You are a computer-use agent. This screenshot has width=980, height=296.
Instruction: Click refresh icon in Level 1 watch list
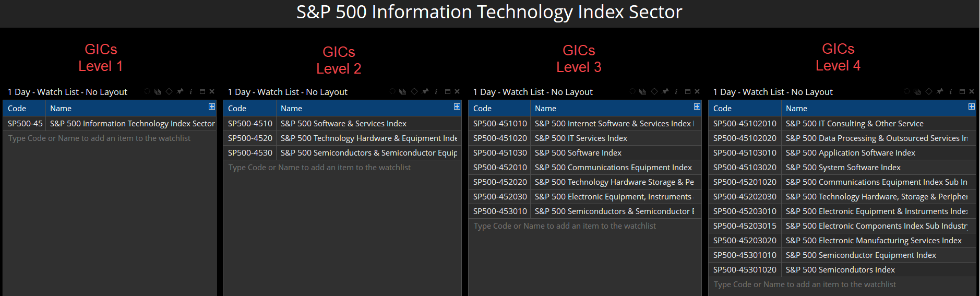click(147, 91)
